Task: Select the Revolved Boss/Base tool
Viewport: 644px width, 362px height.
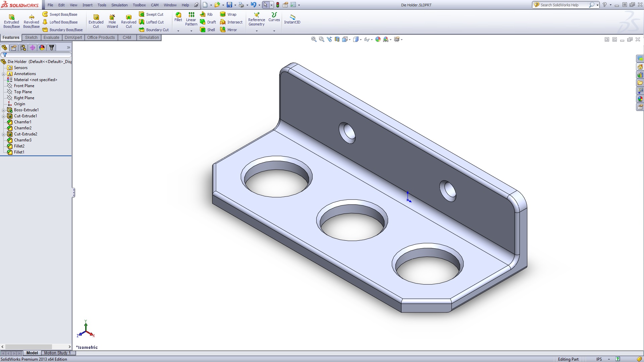Action: click(31, 21)
